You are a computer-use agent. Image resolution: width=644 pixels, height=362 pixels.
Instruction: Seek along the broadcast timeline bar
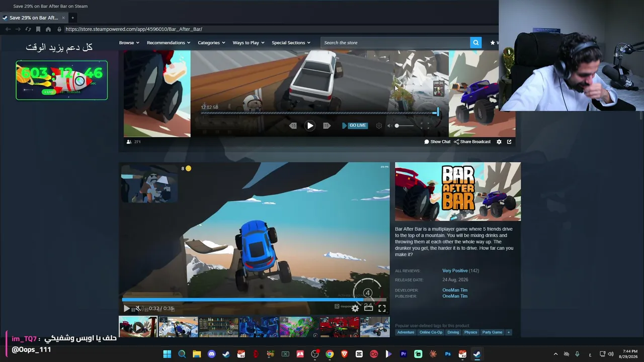coord(320,113)
